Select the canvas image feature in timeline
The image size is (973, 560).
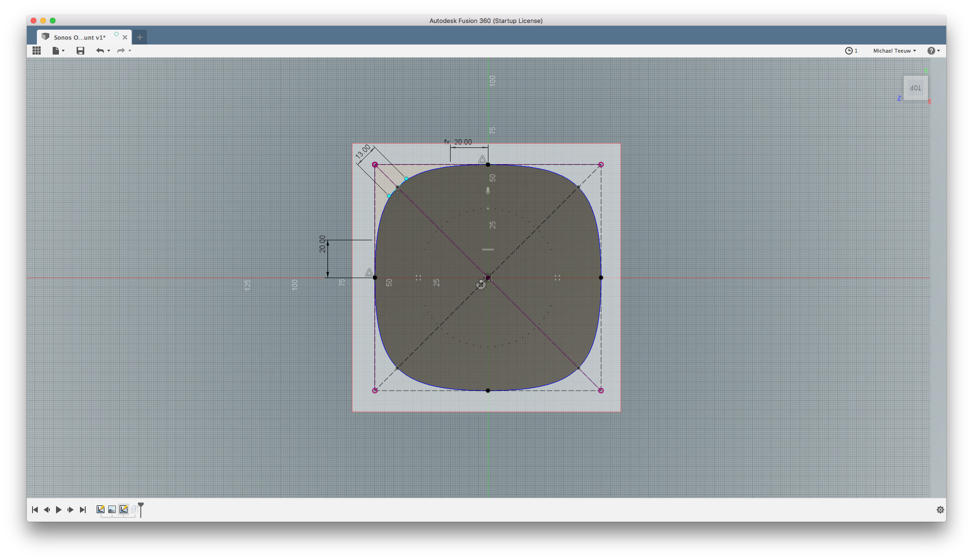(x=112, y=509)
